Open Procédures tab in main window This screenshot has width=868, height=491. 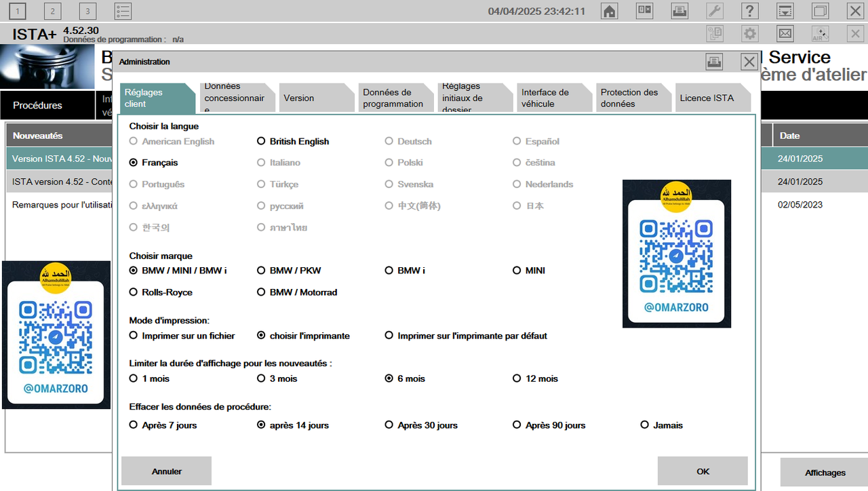click(47, 105)
